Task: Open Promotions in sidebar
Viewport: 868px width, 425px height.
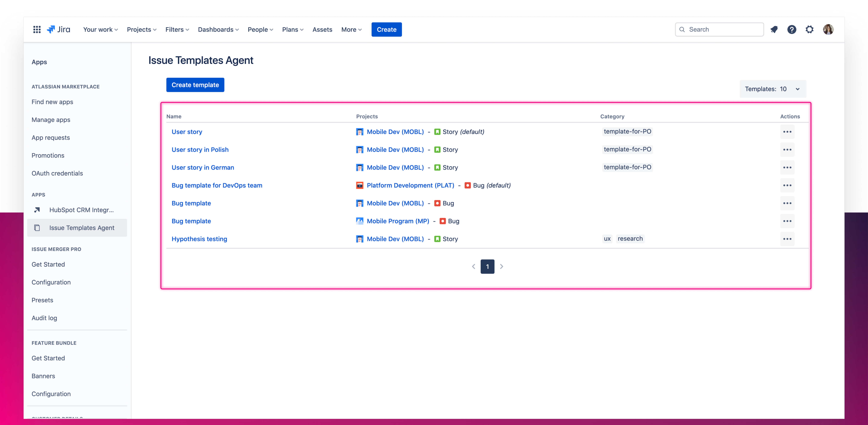Action: [48, 155]
